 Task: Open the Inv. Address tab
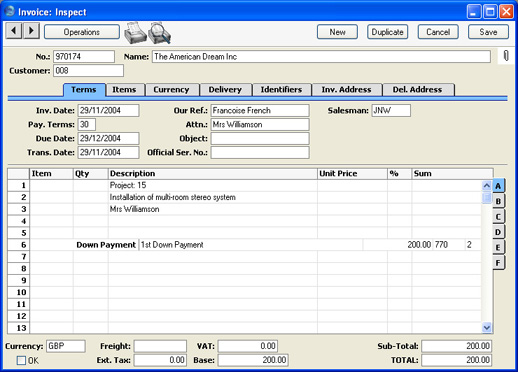pos(346,90)
